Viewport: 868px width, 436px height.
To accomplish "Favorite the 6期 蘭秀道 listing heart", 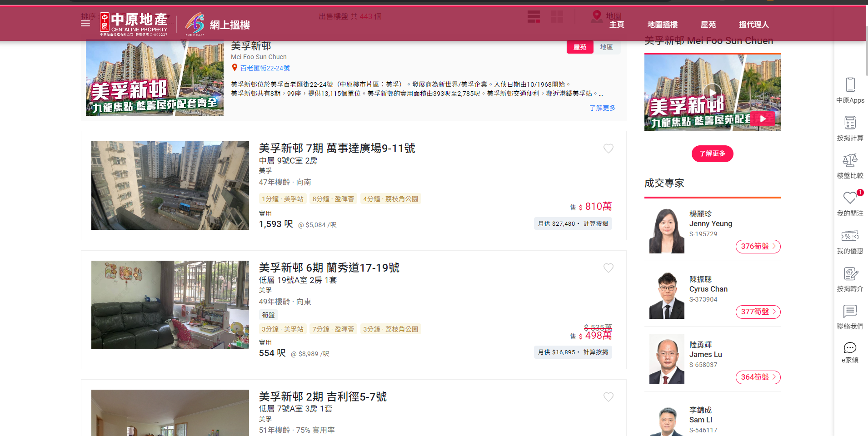I will pyautogui.click(x=609, y=268).
